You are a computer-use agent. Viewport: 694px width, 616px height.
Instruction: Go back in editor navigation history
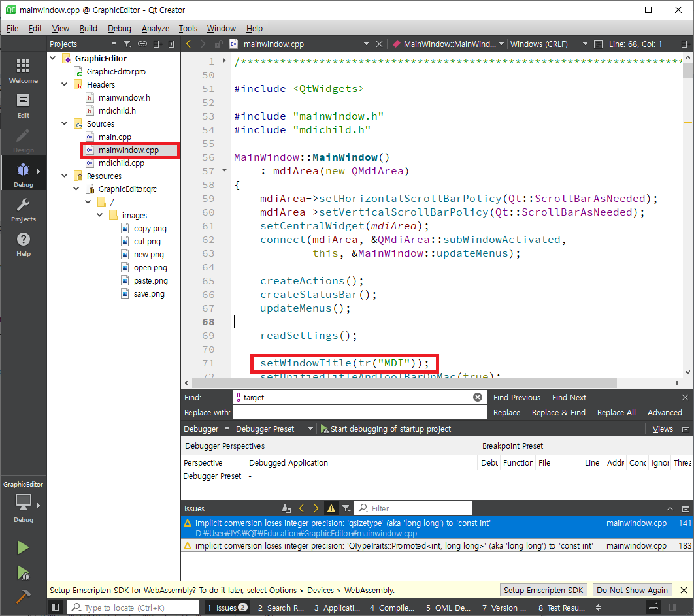(x=189, y=44)
